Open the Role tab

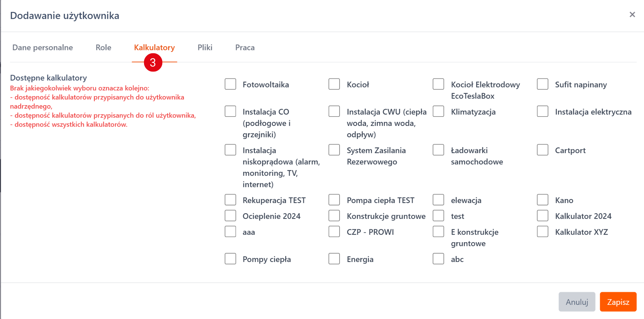tap(103, 48)
